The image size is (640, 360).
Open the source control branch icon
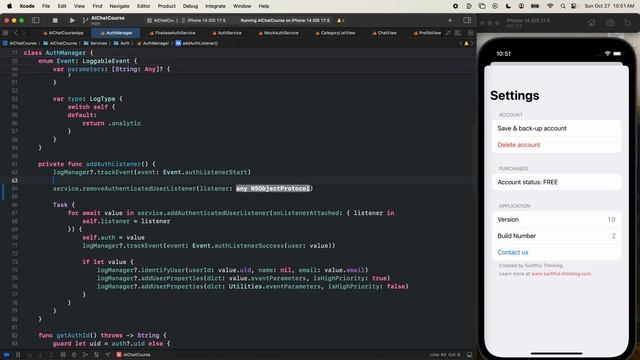coord(85,20)
